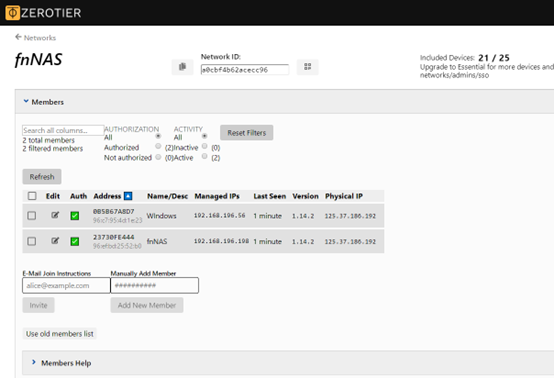
Task: Click the Manually Add Member field
Action: pyautogui.click(x=154, y=285)
